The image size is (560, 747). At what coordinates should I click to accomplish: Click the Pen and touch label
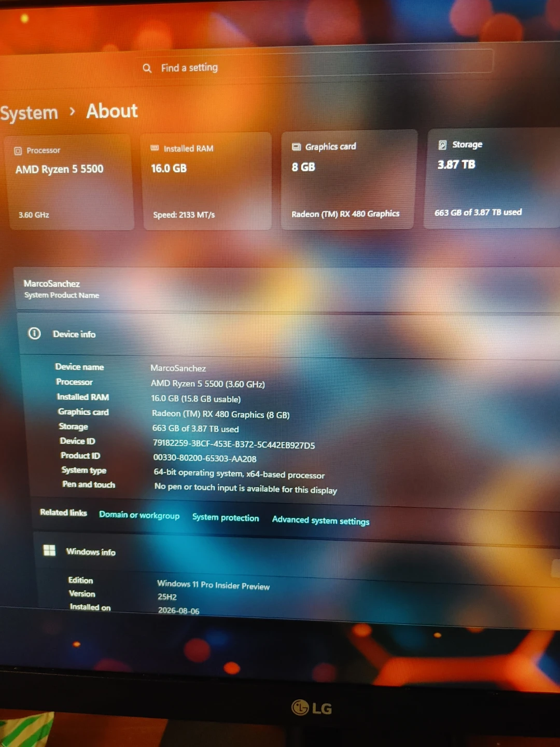click(89, 484)
